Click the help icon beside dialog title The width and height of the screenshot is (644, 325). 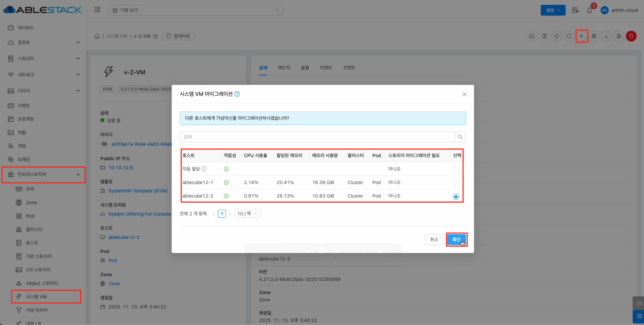(237, 94)
